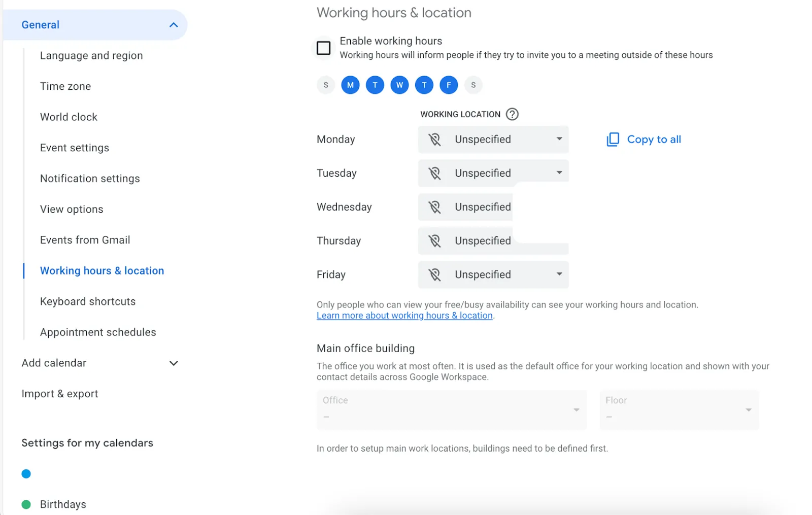Open Friday working location dropdown arrow
Screen dimensions: 812x515
click(x=559, y=274)
